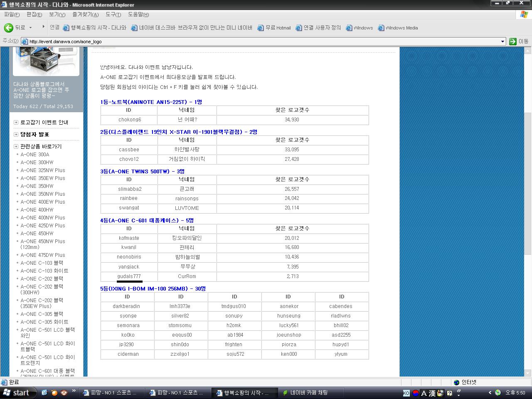
Task: Click the arrow icon beside 당첨자 발표
Action: (x=16, y=134)
